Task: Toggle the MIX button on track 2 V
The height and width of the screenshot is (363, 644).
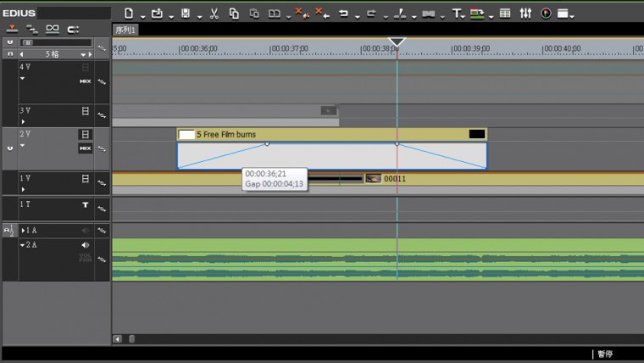Action: [x=86, y=148]
